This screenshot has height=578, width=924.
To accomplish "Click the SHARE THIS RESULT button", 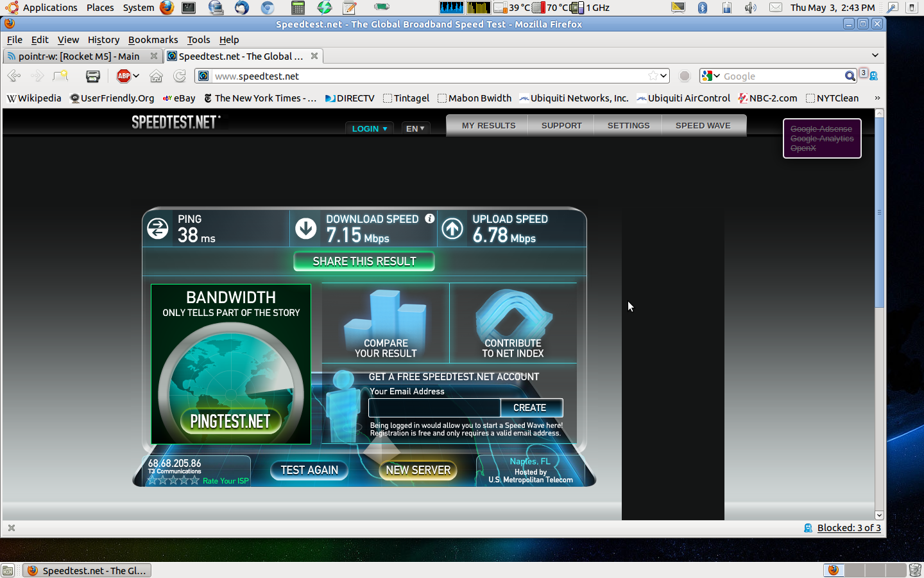I will pos(364,261).
